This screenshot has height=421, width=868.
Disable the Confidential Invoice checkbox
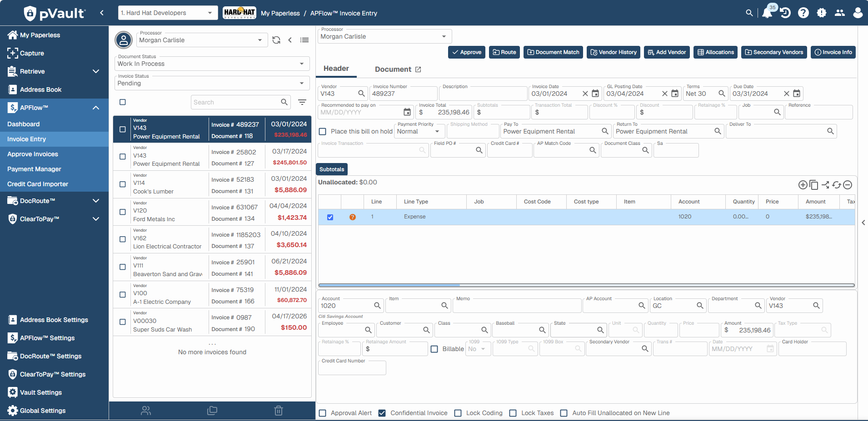[382, 413]
